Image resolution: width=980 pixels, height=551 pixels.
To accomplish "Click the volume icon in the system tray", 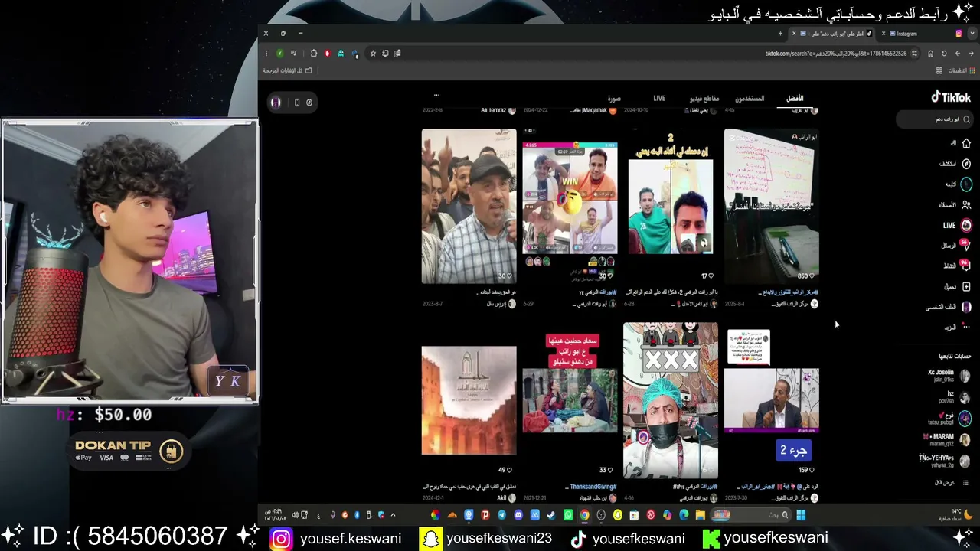I will click(296, 515).
